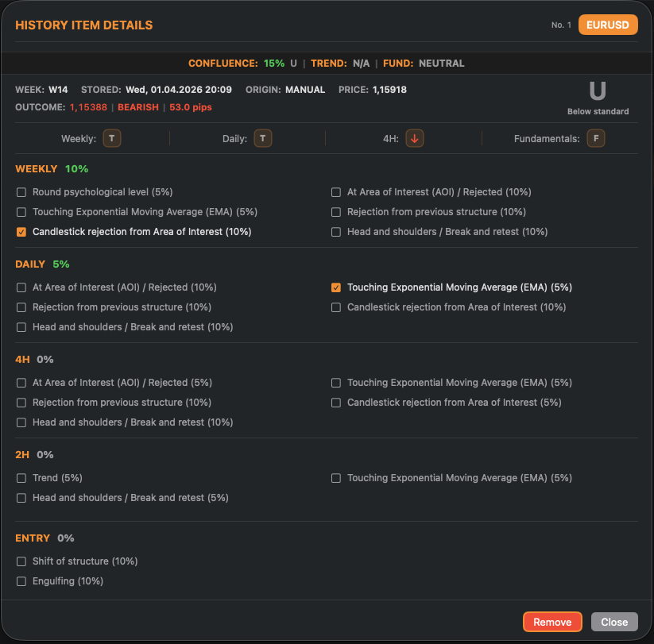This screenshot has width=654, height=644.
Task: Click the 4H red down-arrow badge
Action: tap(415, 138)
